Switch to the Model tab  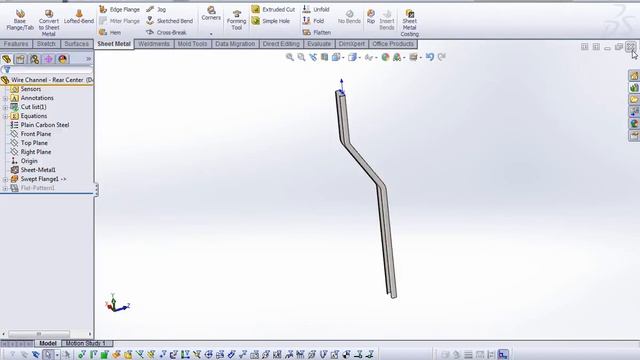pos(48,343)
